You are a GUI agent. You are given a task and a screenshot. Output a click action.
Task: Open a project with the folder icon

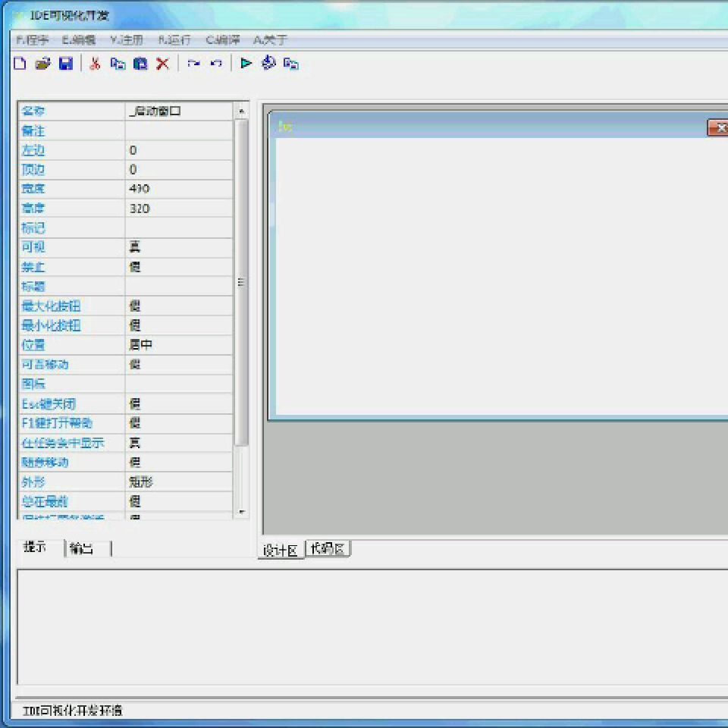42,63
